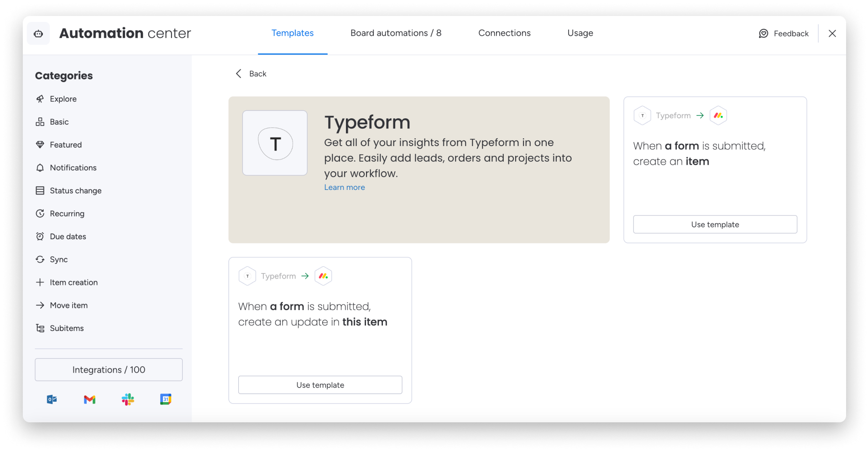Click the Integrations / 100 button

[x=109, y=370]
